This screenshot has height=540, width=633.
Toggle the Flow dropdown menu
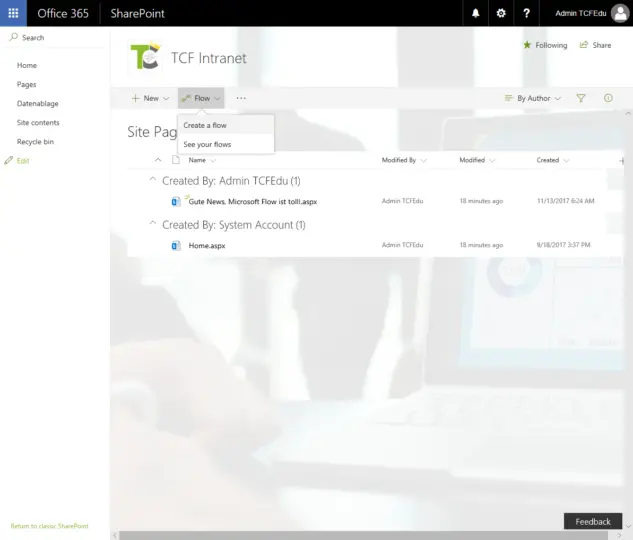(x=201, y=98)
